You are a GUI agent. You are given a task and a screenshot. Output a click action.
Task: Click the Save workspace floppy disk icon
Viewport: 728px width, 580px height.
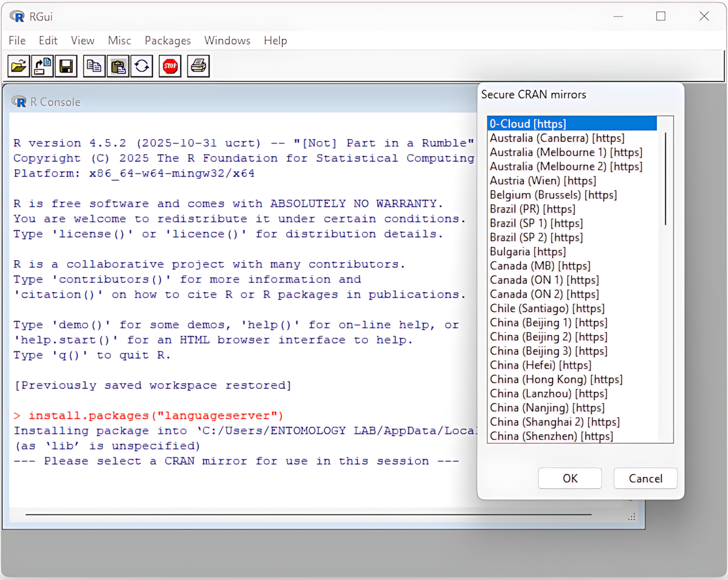66,66
